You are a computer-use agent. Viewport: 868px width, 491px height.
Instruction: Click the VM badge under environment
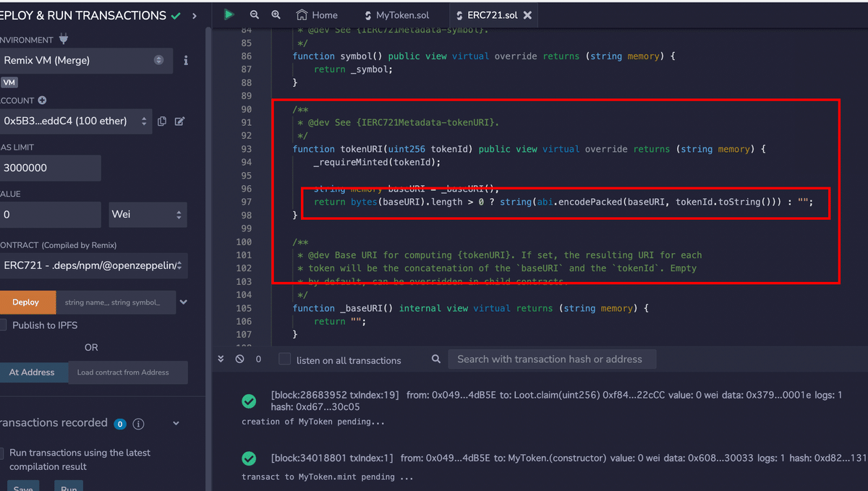pos(9,82)
